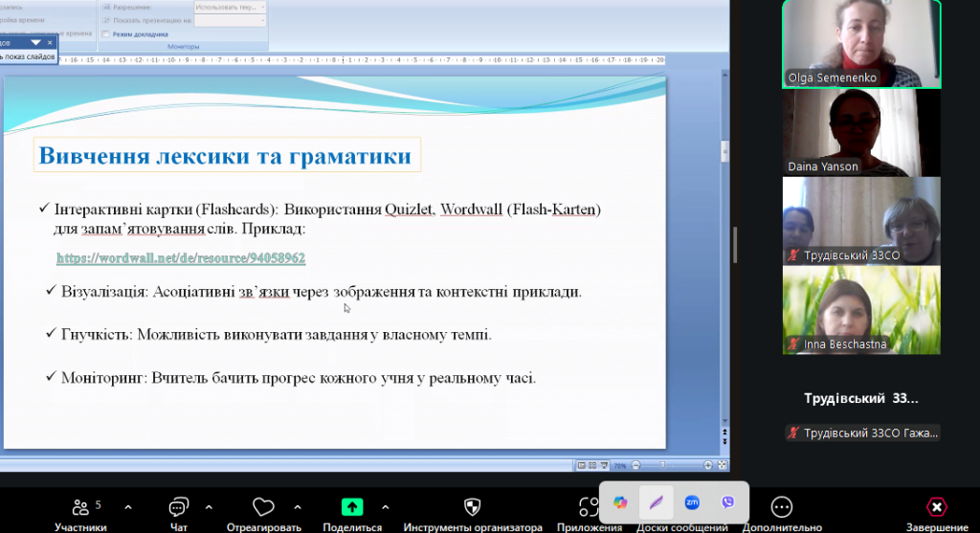Switch to slide sorter view icon
Screen dimensions: 980x533
point(593,465)
